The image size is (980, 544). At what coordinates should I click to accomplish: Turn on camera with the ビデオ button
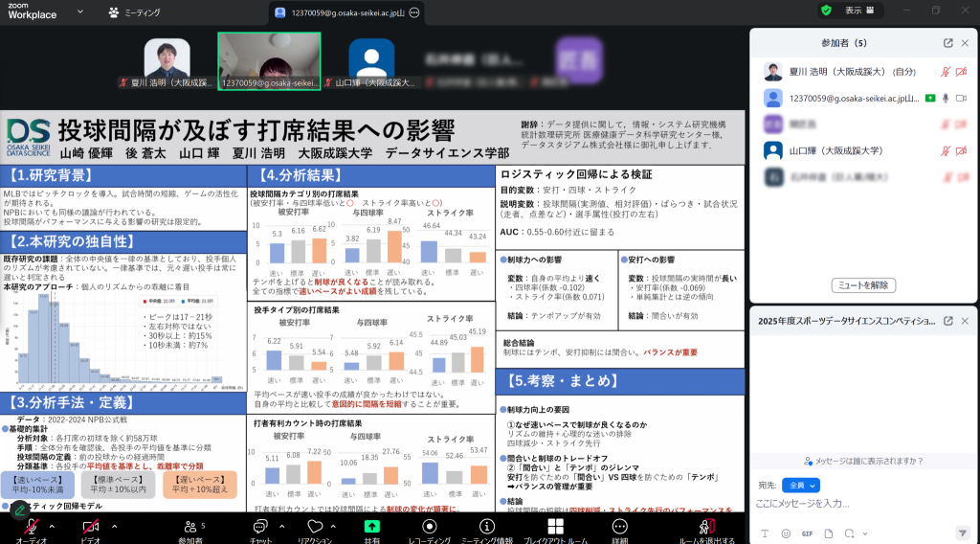click(x=90, y=527)
